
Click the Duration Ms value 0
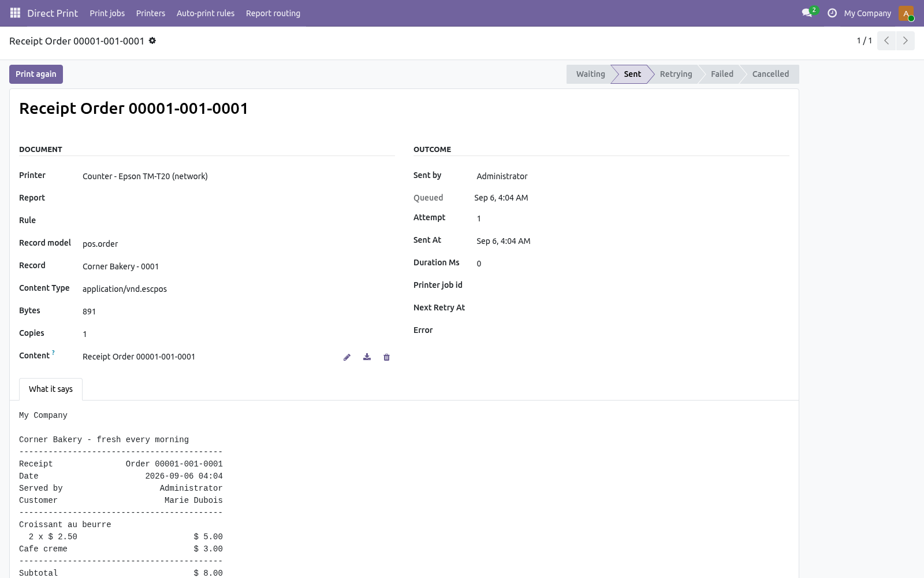click(x=479, y=264)
